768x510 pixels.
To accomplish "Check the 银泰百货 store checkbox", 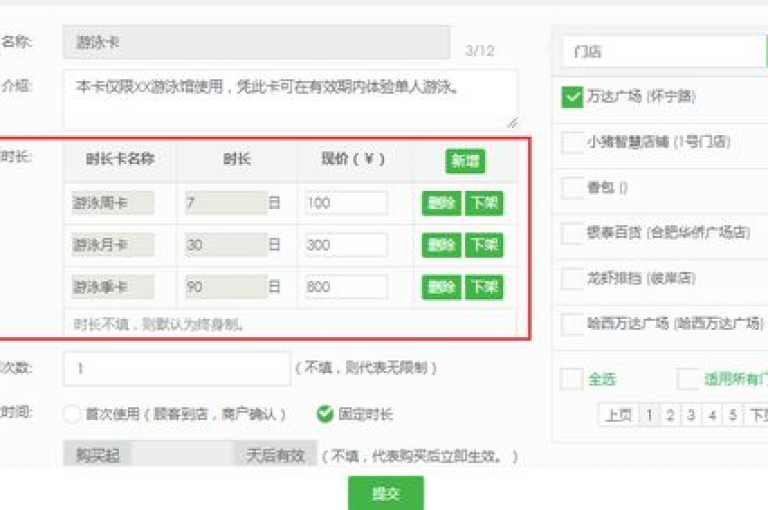I will (572, 233).
